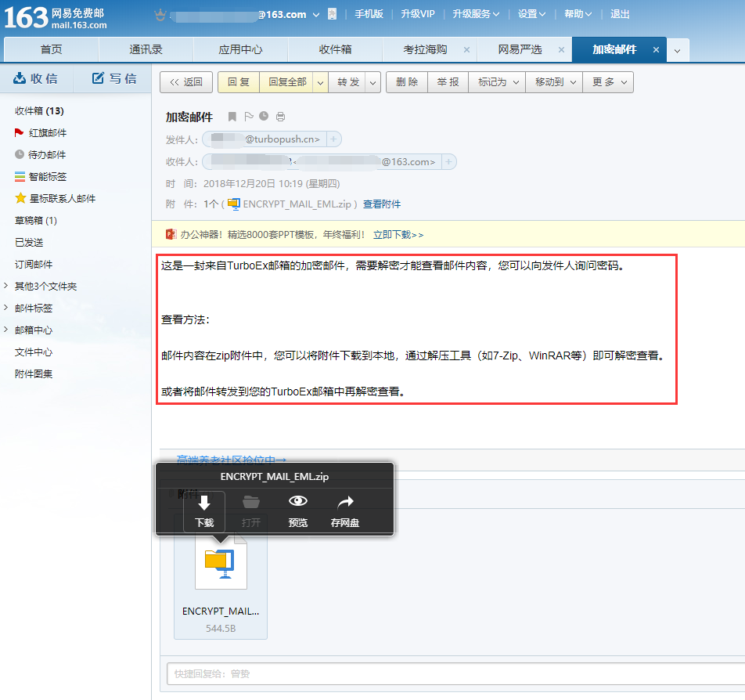Open the 移动到 dropdown
745x700 pixels.
[x=554, y=82]
